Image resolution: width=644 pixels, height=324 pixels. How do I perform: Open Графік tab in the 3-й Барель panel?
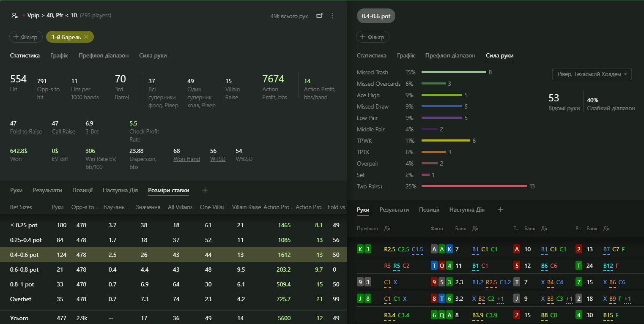click(x=59, y=55)
